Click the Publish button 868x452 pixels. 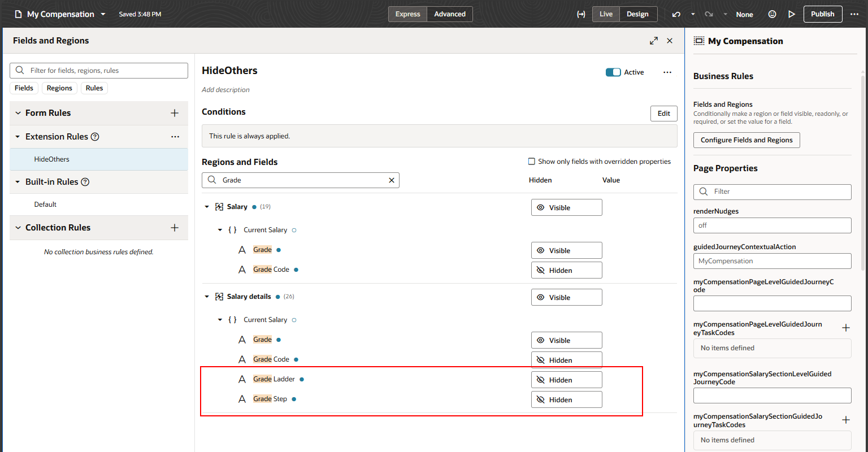point(823,14)
